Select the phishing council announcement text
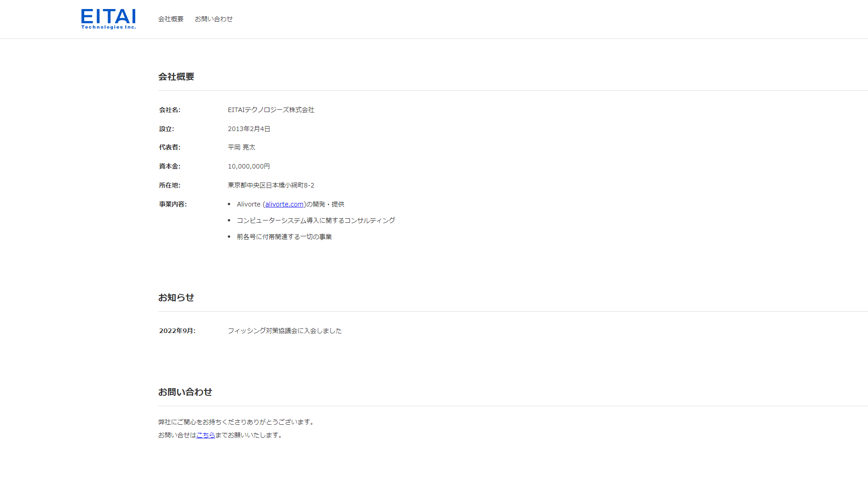Image resolution: width=868 pixels, height=488 pixels. pyautogui.click(x=285, y=331)
